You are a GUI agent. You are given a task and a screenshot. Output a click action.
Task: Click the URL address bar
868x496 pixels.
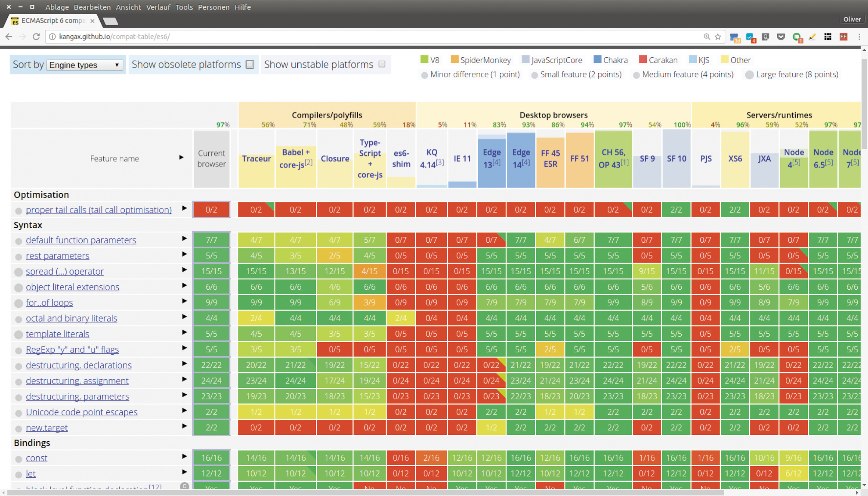tap(367, 37)
